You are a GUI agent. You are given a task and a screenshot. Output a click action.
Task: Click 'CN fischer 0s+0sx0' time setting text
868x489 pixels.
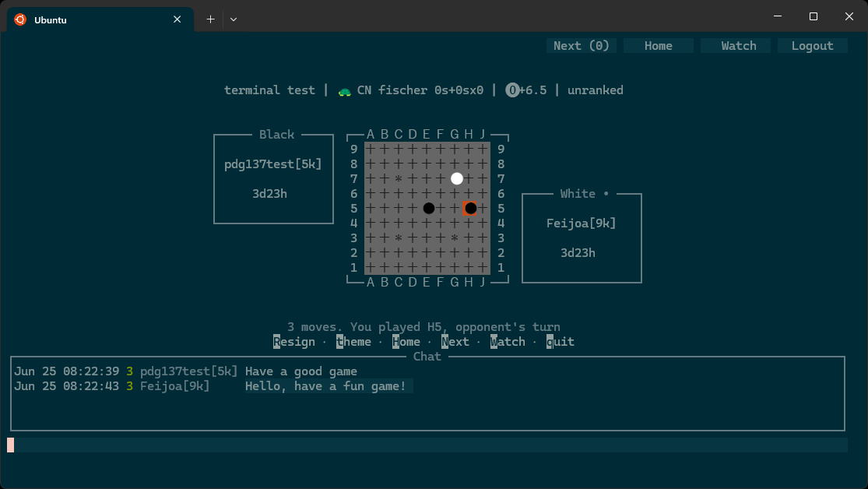pyautogui.click(x=420, y=90)
